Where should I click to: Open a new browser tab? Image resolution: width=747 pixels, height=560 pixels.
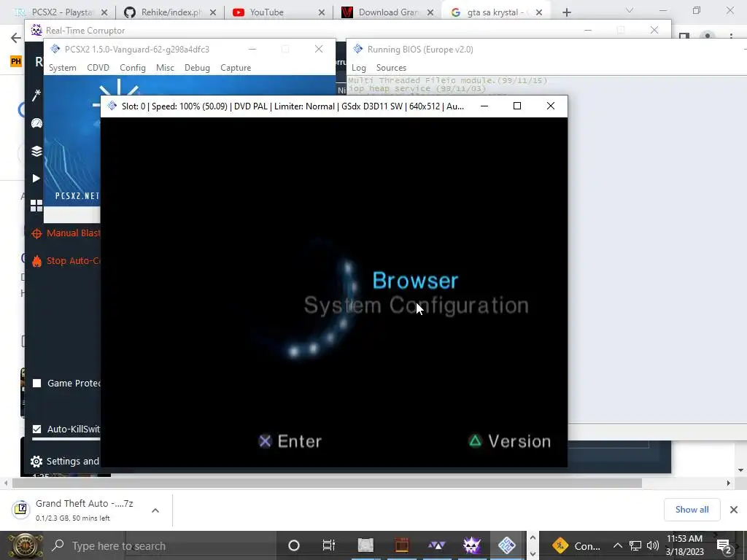(566, 12)
